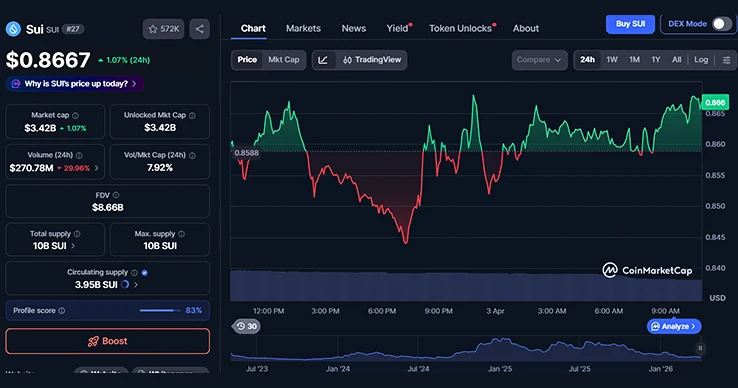The height and width of the screenshot is (388, 738).
Task: Click the verified badge next to Circulating supply
Action: tap(144, 273)
